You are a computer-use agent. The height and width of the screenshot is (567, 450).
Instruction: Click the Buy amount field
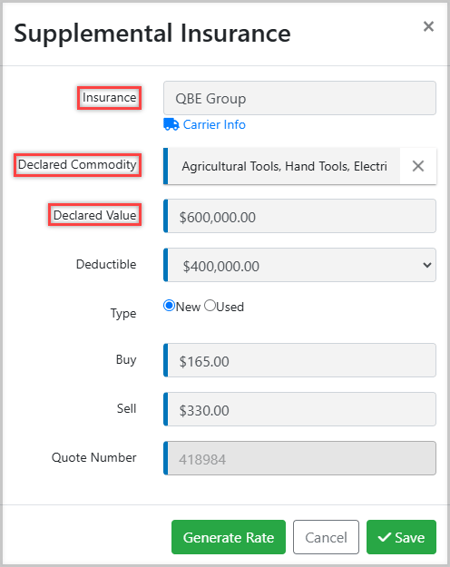coord(300,360)
